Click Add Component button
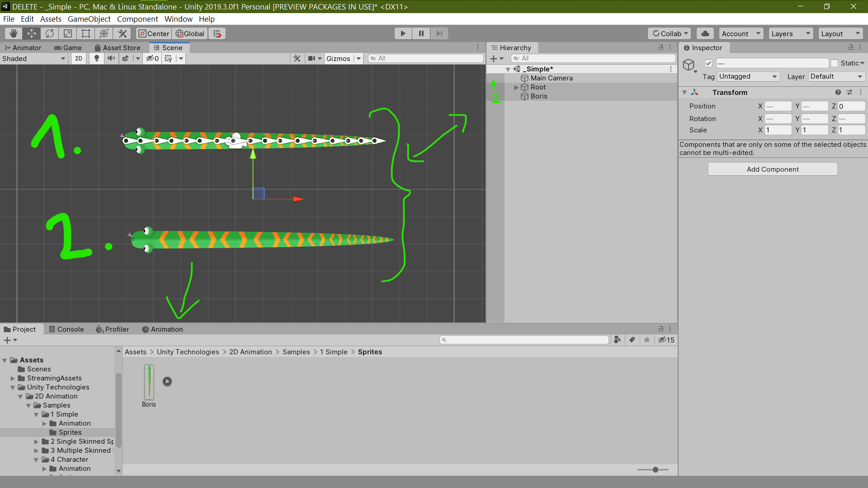The height and width of the screenshot is (488, 868). click(x=773, y=169)
